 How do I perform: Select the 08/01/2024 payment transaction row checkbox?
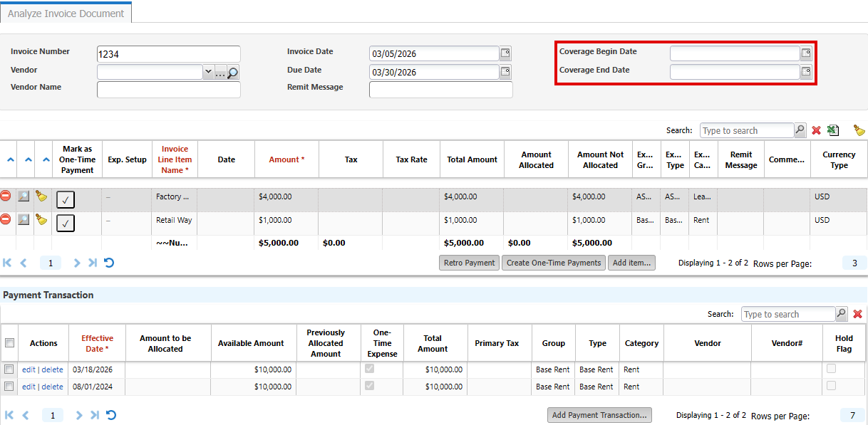click(x=9, y=387)
